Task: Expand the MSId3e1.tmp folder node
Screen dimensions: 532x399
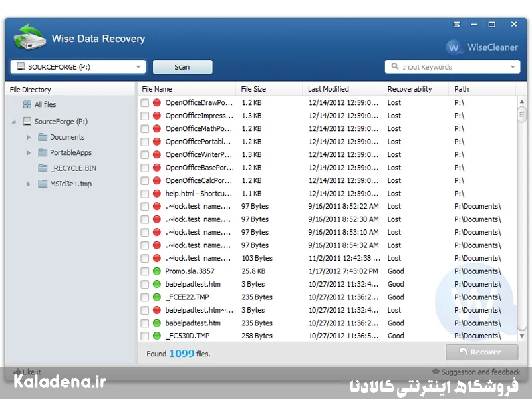Action: [29, 184]
